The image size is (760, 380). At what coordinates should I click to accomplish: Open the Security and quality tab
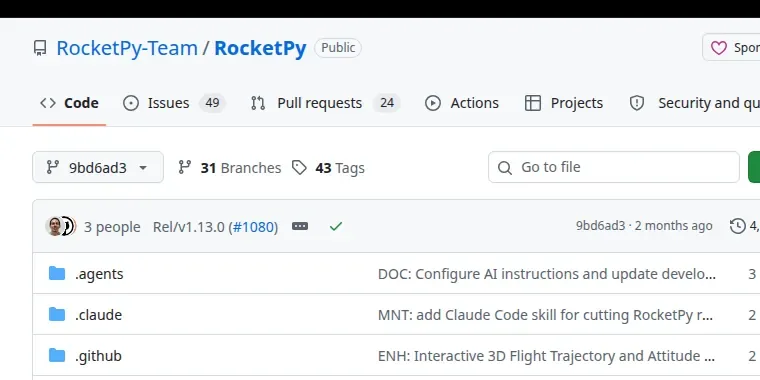pyautogui.click(x=694, y=103)
